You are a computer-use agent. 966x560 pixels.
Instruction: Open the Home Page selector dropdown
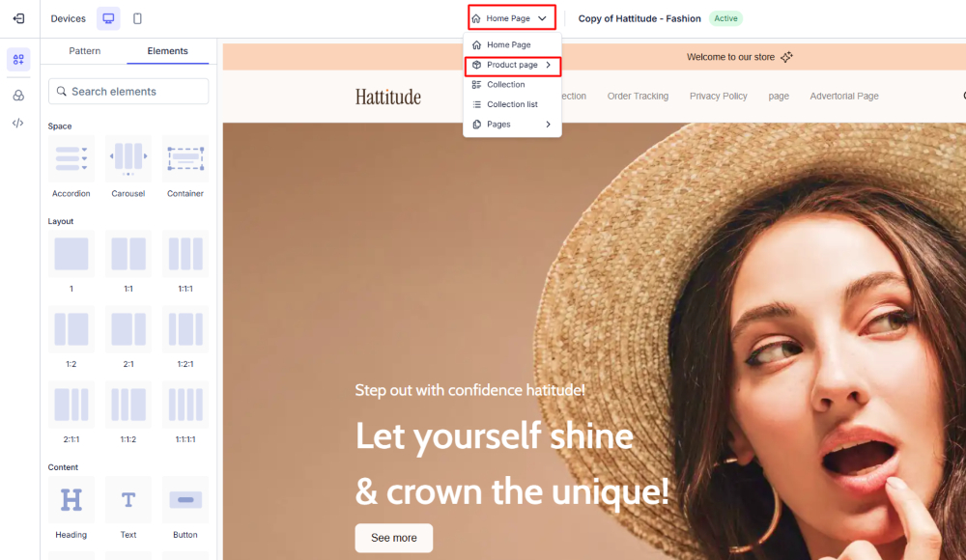click(x=511, y=18)
